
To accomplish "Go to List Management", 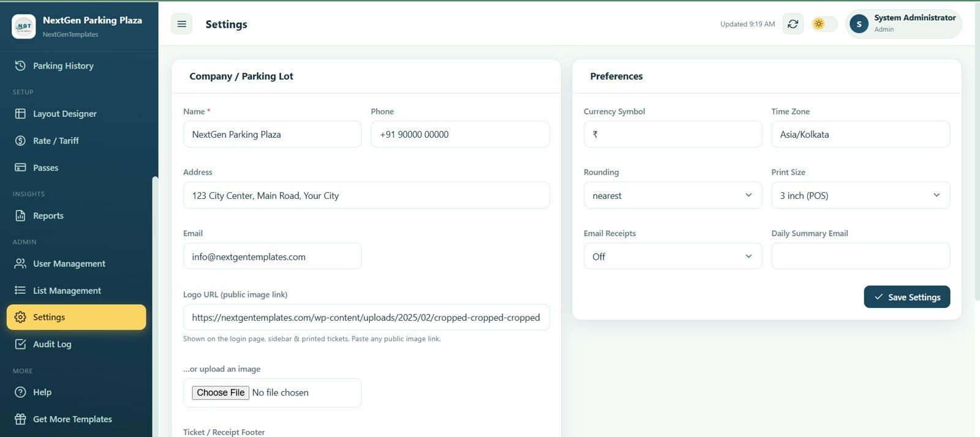I will pyautogui.click(x=76, y=291).
